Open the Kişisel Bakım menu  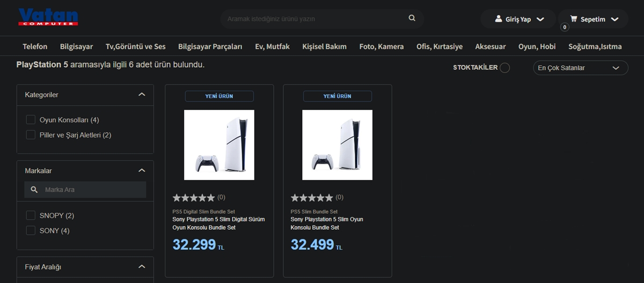click(x=325, y=47)
